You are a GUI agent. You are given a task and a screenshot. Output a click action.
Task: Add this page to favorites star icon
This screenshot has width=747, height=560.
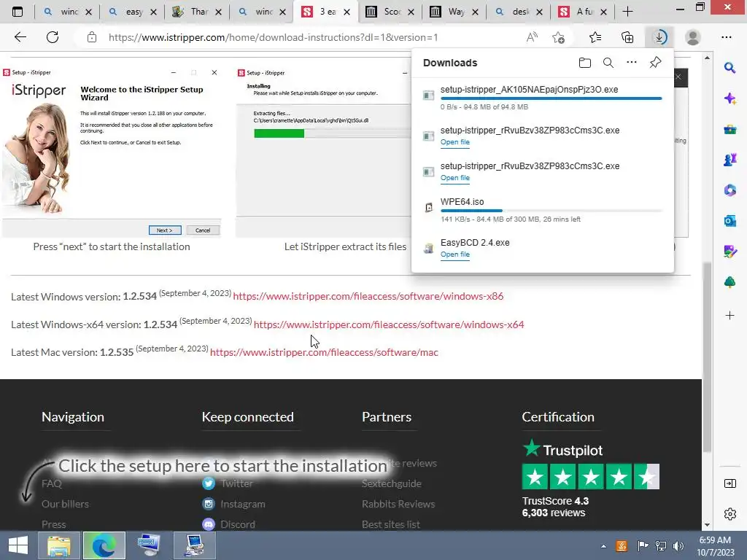(558, 37)
